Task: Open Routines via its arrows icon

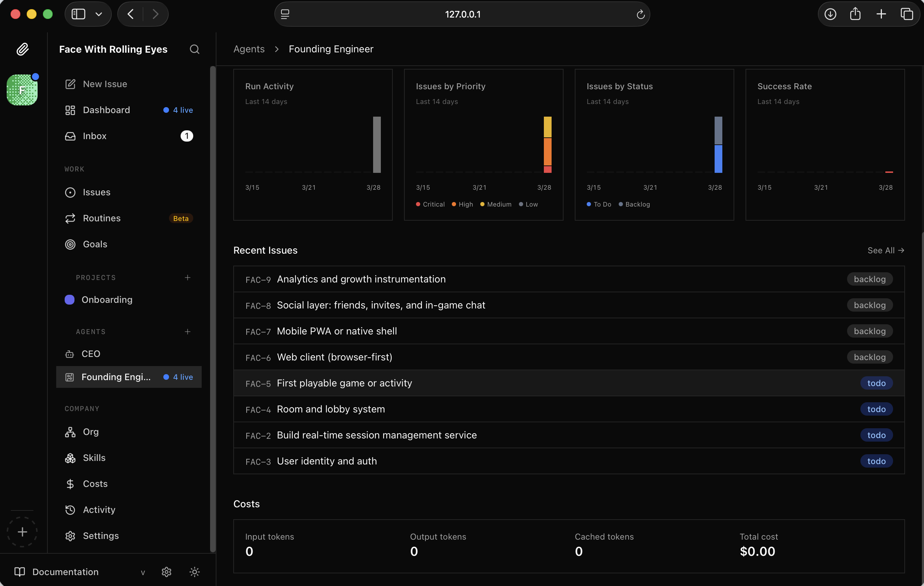Action: [70, 219]
